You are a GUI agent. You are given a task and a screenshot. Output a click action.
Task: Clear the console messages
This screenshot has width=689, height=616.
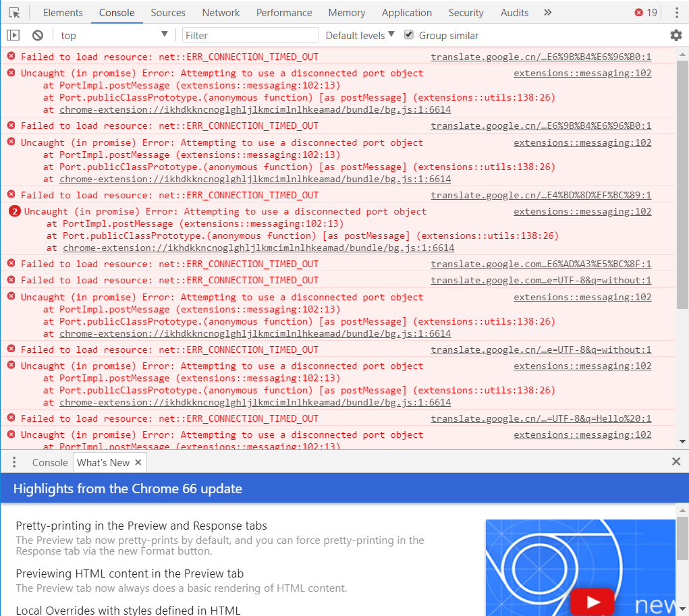37,35
